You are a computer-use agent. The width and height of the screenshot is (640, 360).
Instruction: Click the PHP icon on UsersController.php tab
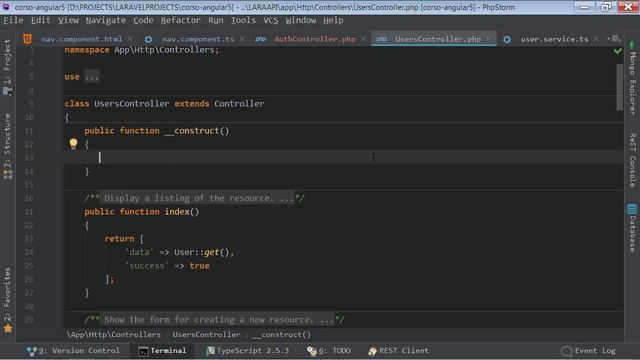(x=381, y=39)
